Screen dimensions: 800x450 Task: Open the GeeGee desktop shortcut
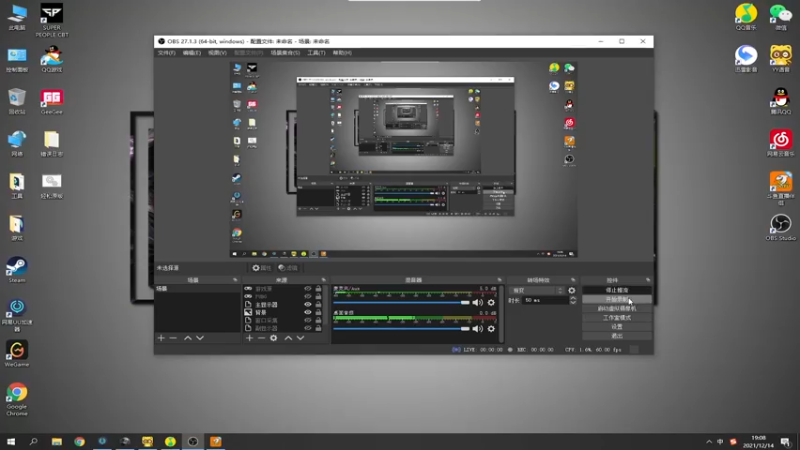coord(52,102)
